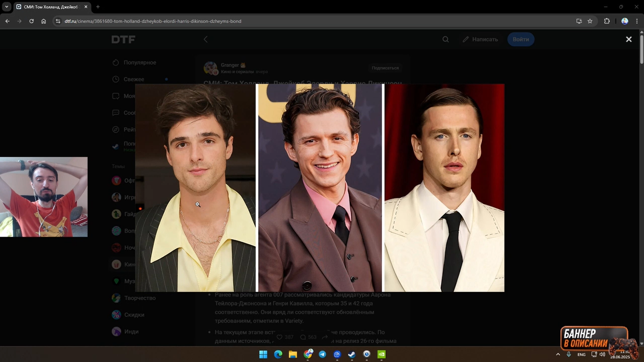The width and height of the screenshot is (644, 362).
Task: Select Свежее in the sidebar
Action: tap(134, 79)
